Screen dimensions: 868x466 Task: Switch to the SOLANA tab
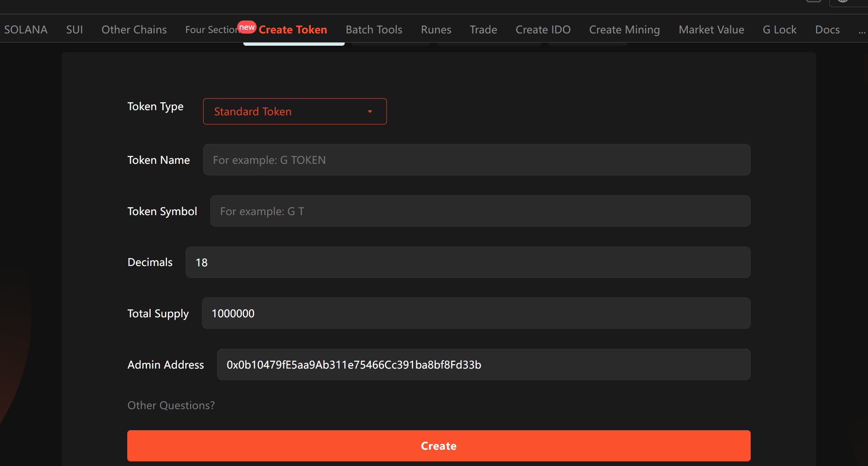(25, 29)
